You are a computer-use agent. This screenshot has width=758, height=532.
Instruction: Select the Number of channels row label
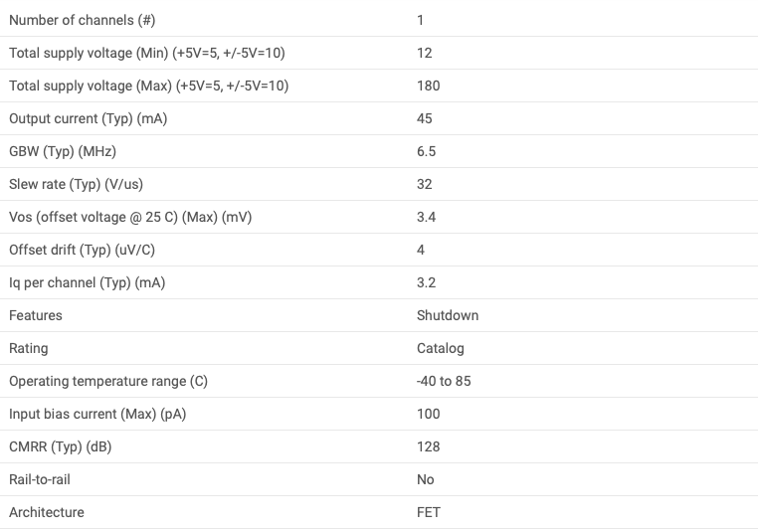tap(83, 20)
